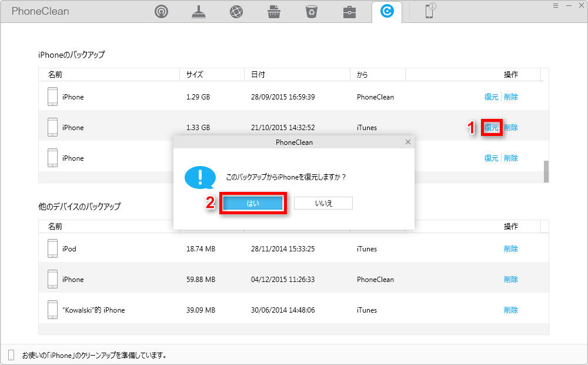This screenshot has height=365, width=588.
Task: Select the iPod backup device icon
Action: (52, 248)
